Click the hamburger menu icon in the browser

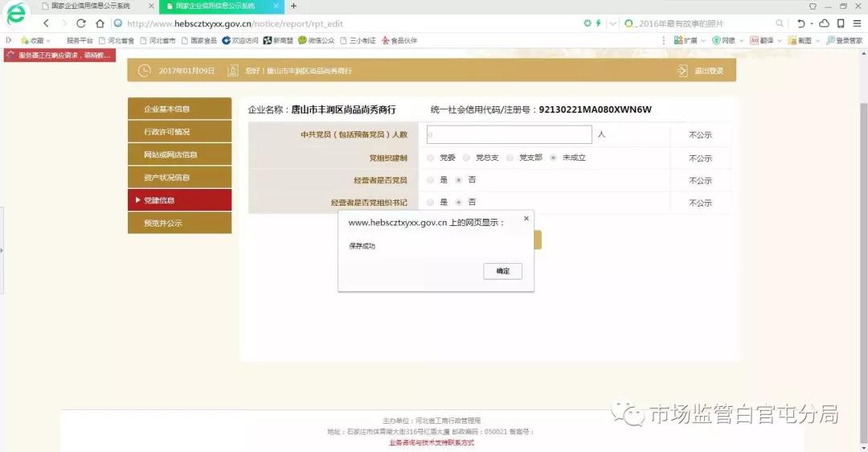tap(857, 23)
